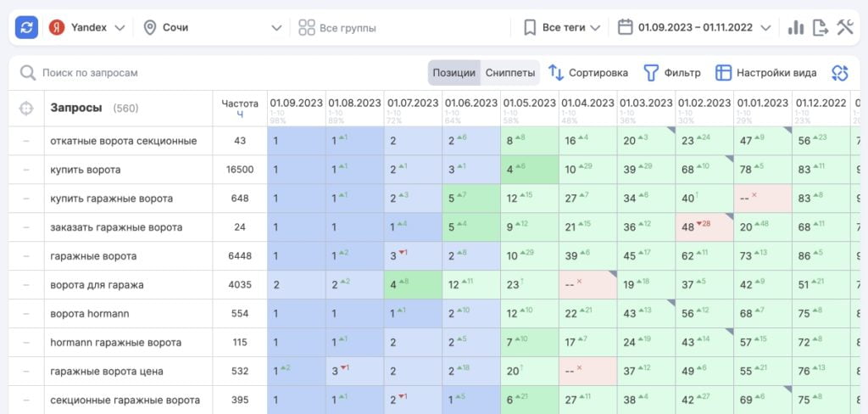Open the tools wrench settings icon
Viewport: 868px width, 414px height.
click(844, 28)
